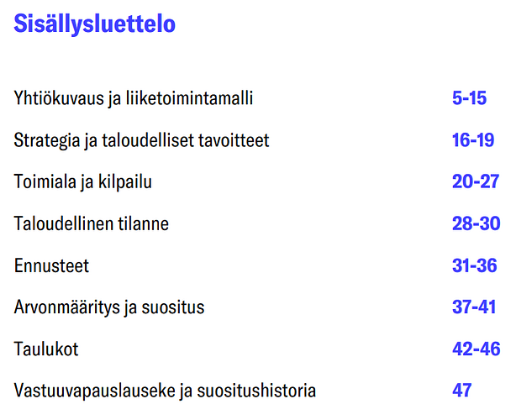Click page numbers 28-30
516x420 pixels.
click(477, 223)
